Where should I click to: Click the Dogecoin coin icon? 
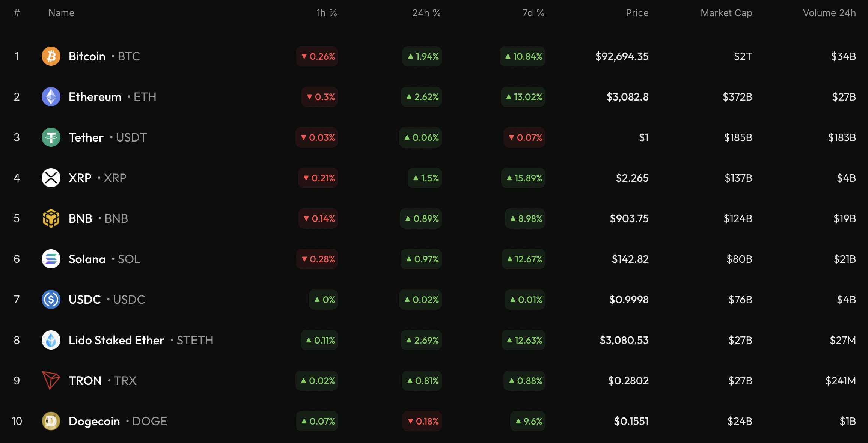coord(51,421)
